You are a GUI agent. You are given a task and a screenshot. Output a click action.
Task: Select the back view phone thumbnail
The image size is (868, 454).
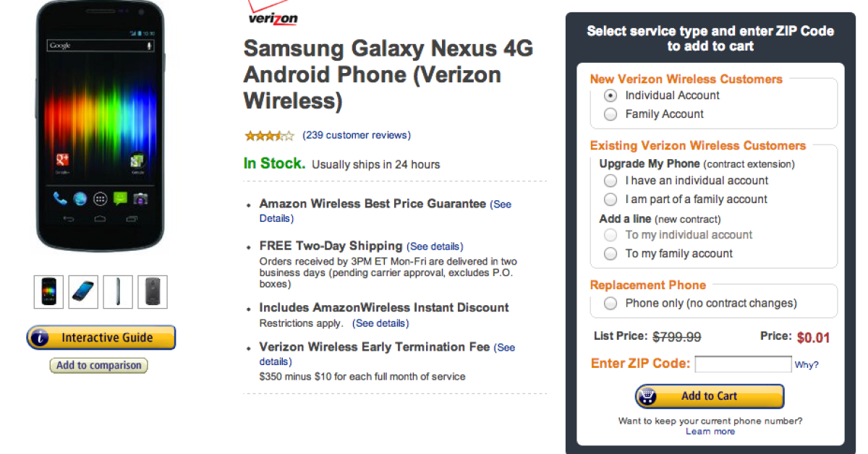153,291
